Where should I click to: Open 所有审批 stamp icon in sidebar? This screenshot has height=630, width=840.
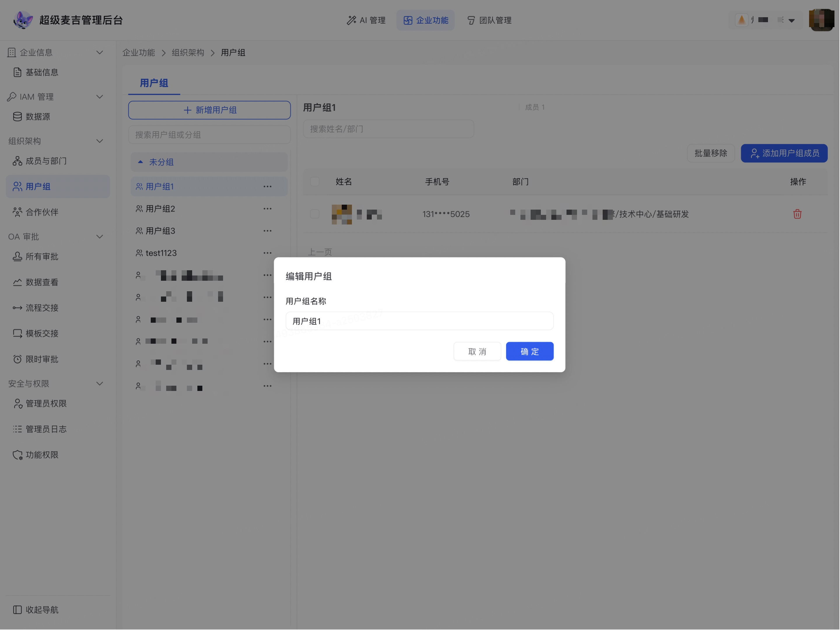(17, 257)
